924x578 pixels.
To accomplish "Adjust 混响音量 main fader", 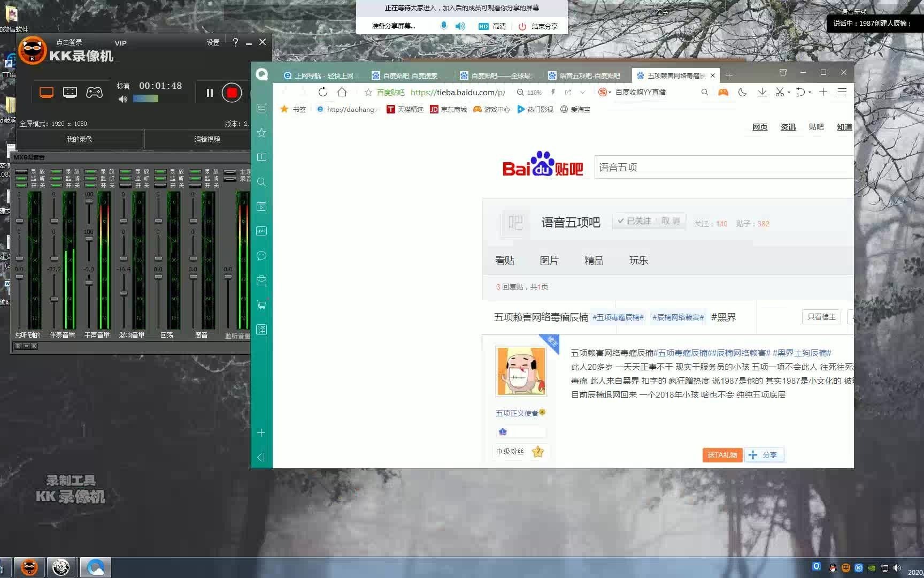I will coord(124,293).
